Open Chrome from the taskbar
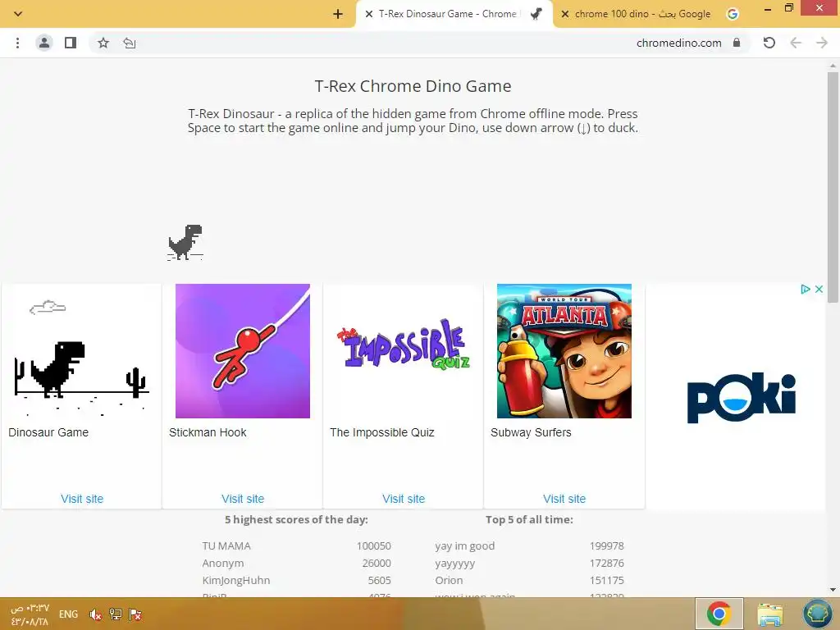The height and width of the screenshot is (630, 840). coord(719,614)
